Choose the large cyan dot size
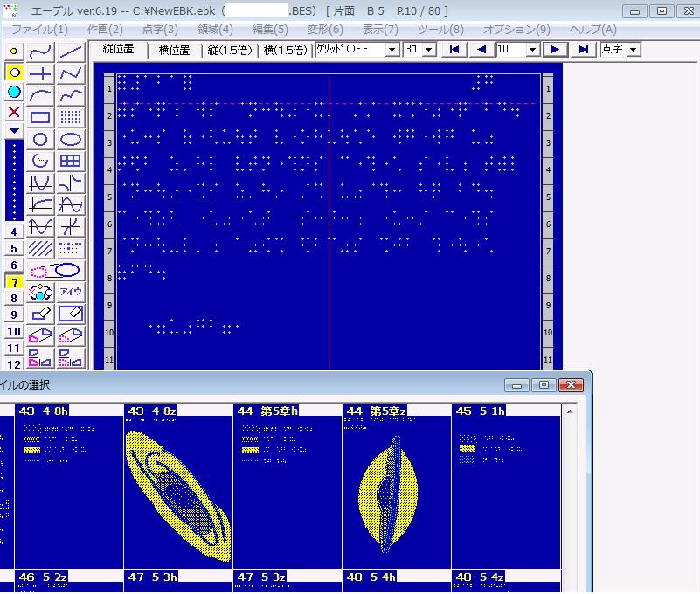Viewport: 700px width, 594px height. point(14,92)
